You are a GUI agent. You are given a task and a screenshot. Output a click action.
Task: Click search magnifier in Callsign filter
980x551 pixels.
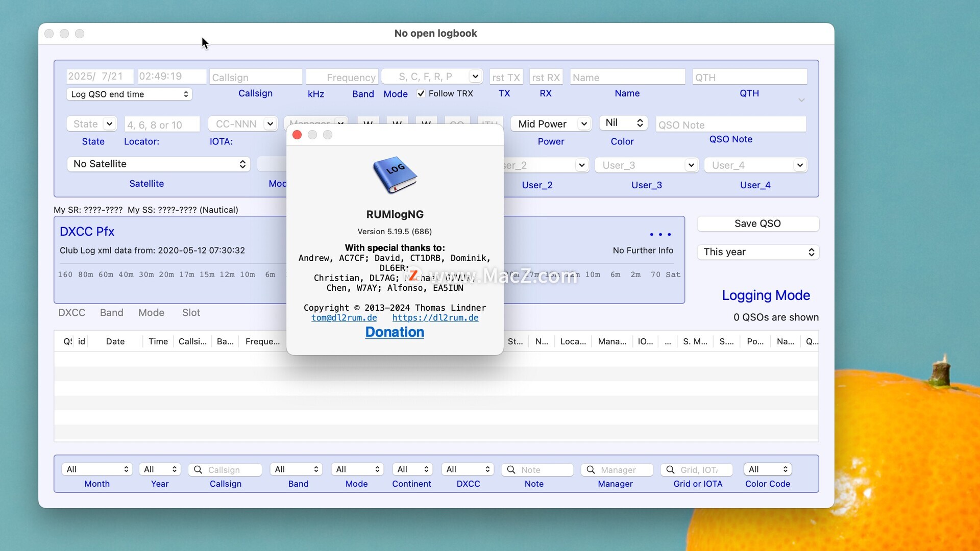(198, 470)
